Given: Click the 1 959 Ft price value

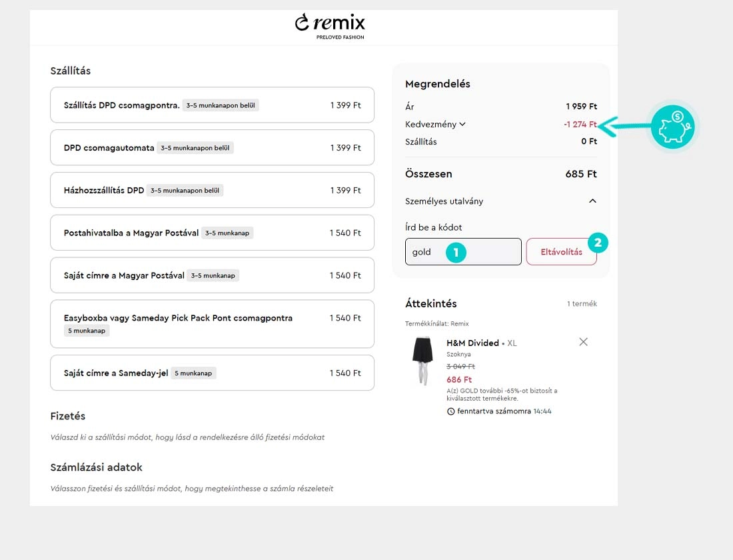Looking at the screenshot, I should tap(581, 107).
